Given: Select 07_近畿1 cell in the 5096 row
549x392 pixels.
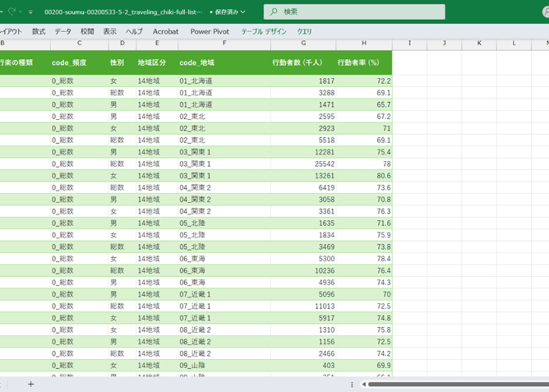Looking at the screenshot, I should coord(224,295).
